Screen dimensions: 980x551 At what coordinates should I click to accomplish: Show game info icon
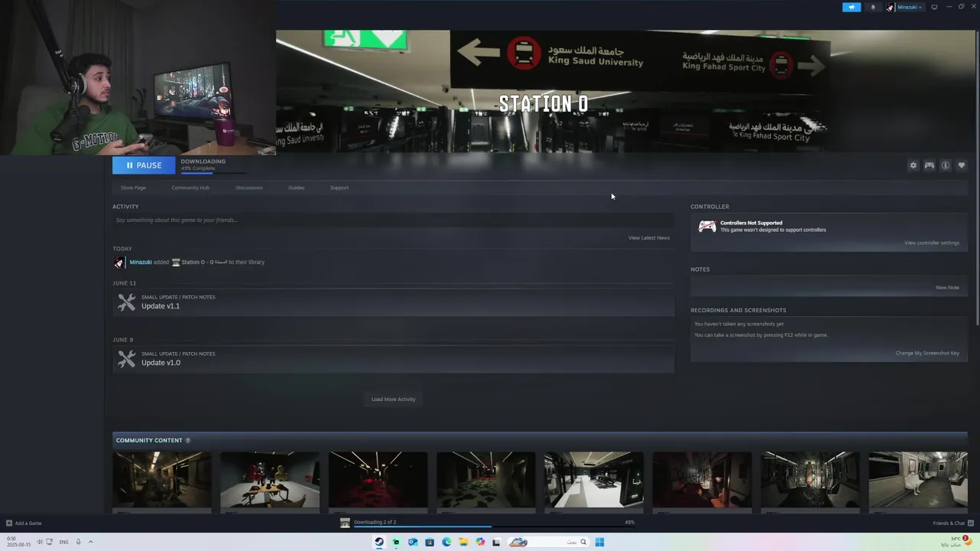pos(946,165)
